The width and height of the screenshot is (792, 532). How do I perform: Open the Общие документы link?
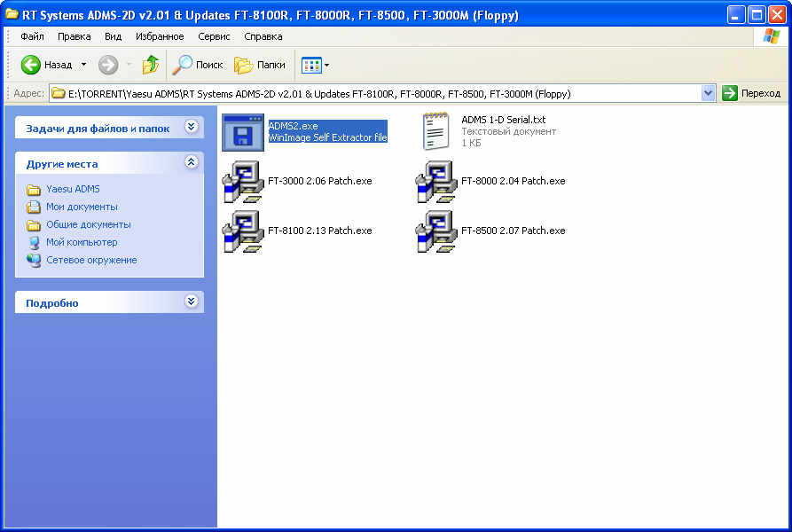point(89,224)
